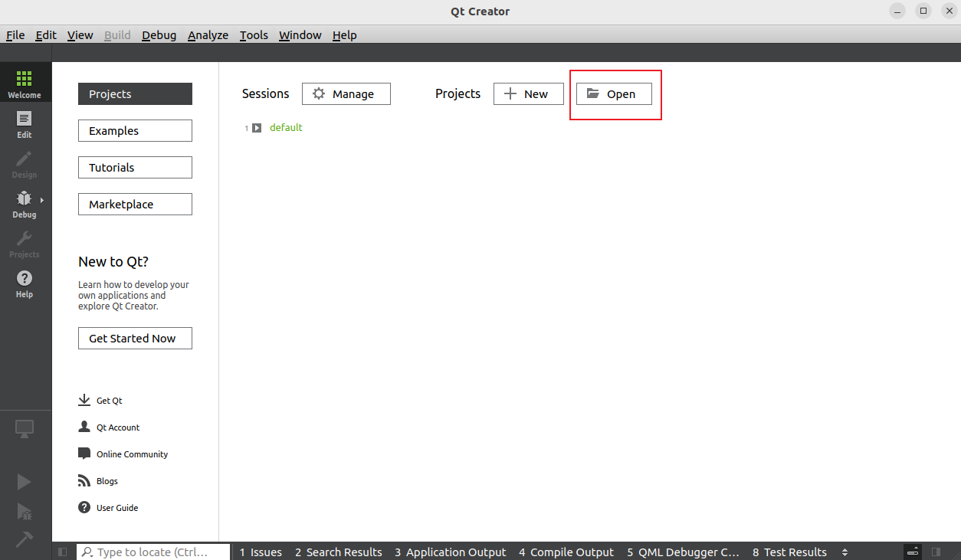Select the Tutorials page button
The image size is (961, 560).
(135, 167)
